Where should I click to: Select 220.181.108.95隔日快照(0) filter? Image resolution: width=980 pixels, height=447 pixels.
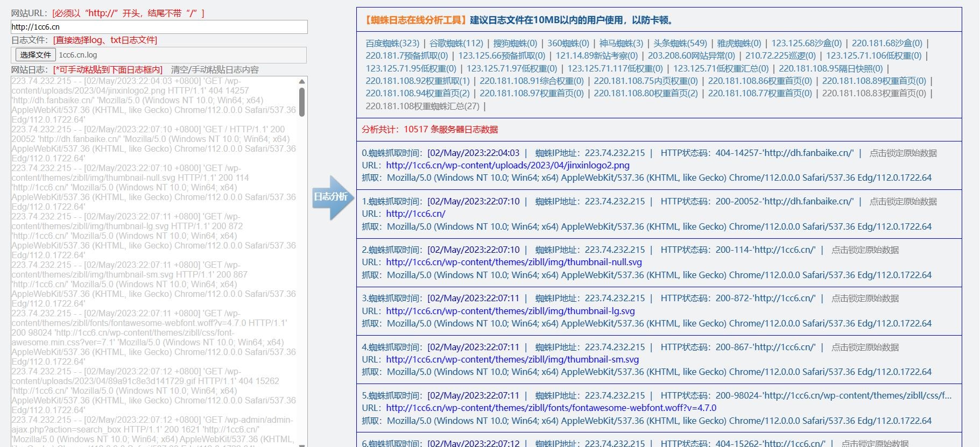click(831, 68)
